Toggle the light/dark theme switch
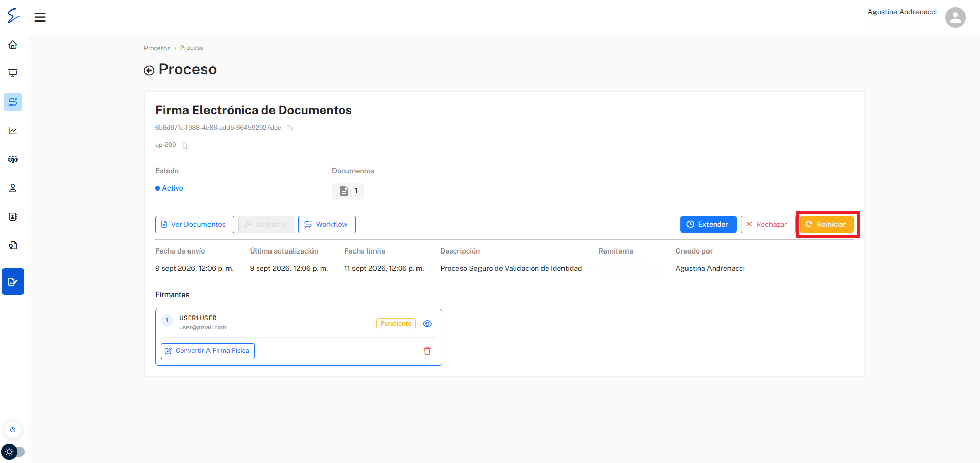This screenshot has height=463, width=980. (13, 452)
